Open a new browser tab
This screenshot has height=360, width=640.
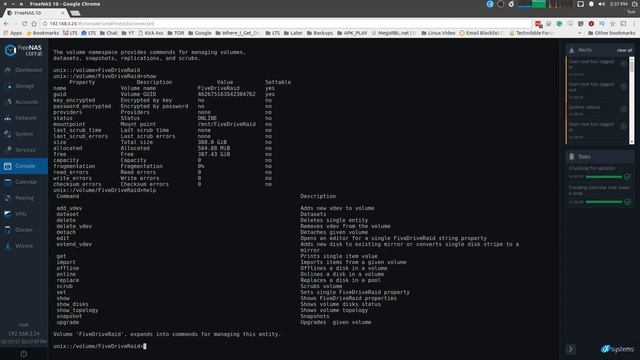(75, 13)
